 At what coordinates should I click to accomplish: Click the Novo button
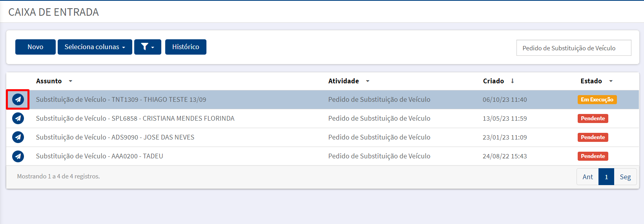tap(35, 47)
